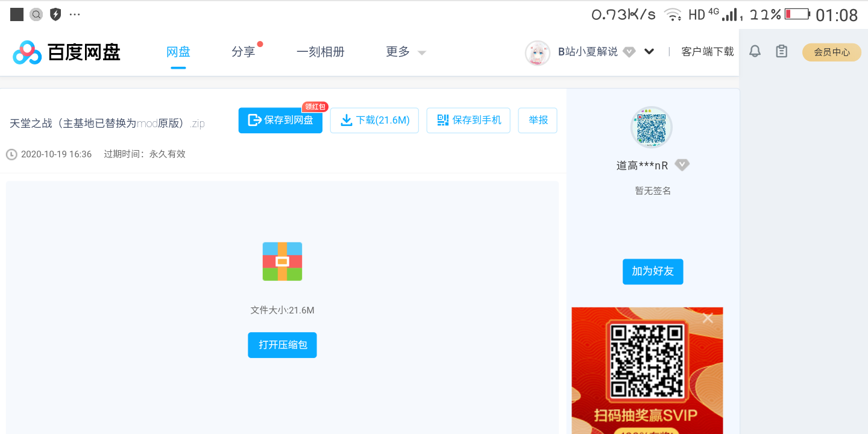This screenshot has width=868, height=434.
Task: Click 保存到手机 button
Action: point(468,121)
